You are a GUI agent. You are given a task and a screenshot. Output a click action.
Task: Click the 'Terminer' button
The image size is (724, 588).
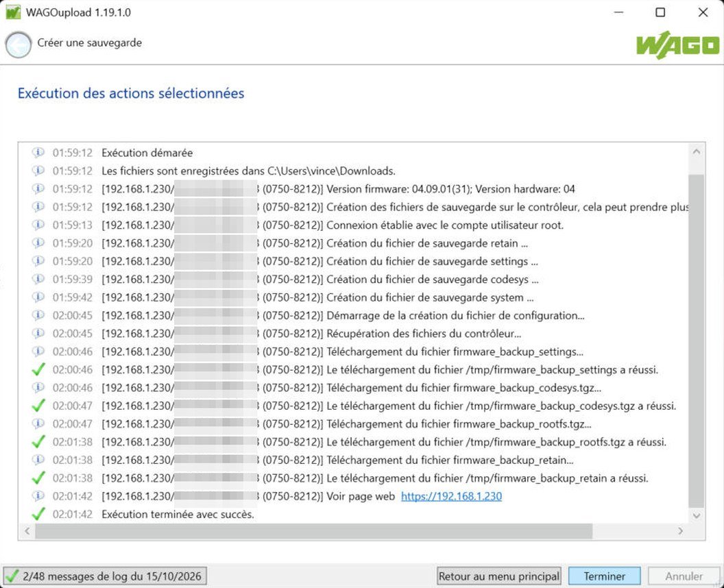[x=605, y=576]
